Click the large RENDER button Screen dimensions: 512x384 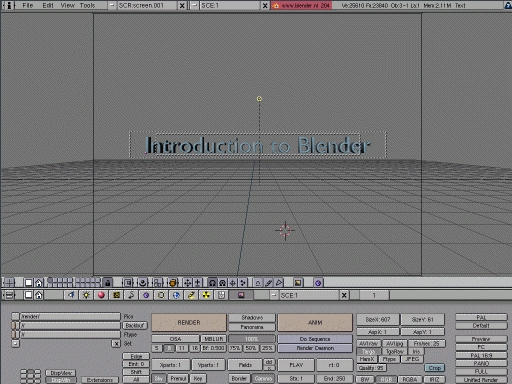pos(189,323)
